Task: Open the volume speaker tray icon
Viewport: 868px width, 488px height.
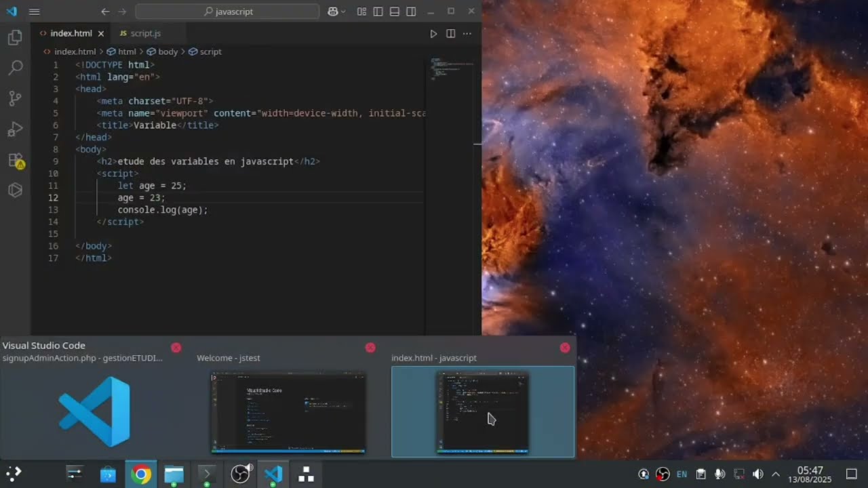Action: [x=758, y=474]
